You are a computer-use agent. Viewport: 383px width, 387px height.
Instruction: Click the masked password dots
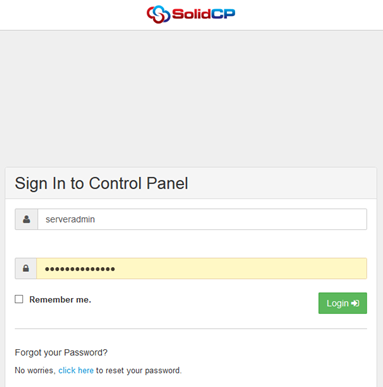[80, 269]
